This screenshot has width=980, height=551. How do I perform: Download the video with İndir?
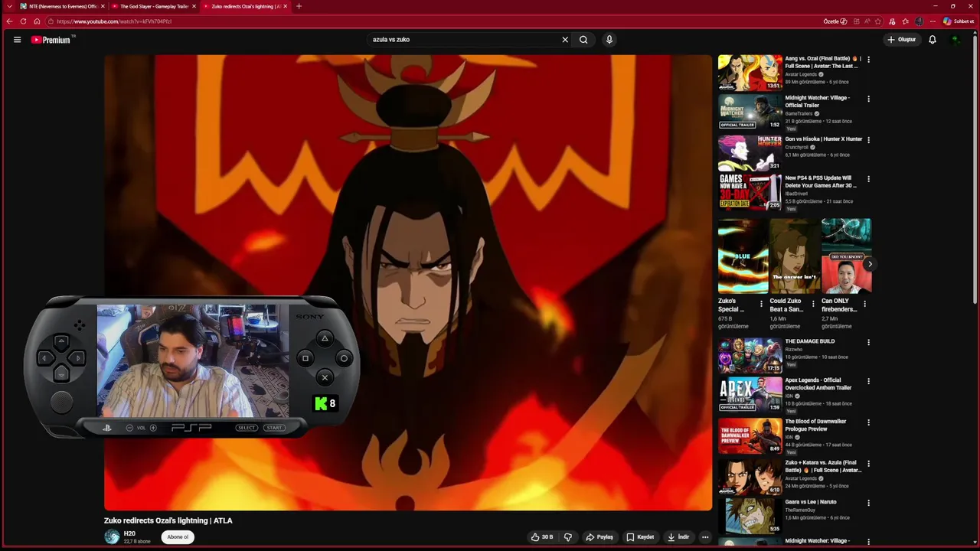679,537
